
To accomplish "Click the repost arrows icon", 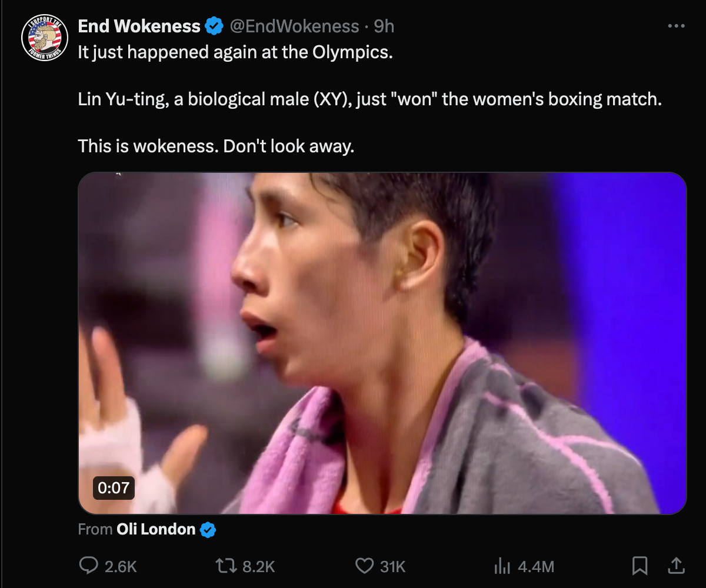I will click(227, 566).
